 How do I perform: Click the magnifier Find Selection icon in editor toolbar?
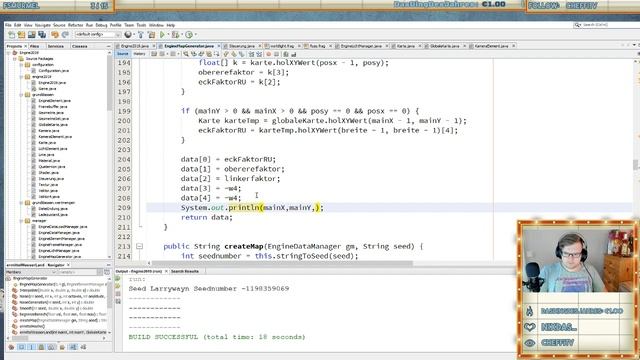[x=186, y=54]
